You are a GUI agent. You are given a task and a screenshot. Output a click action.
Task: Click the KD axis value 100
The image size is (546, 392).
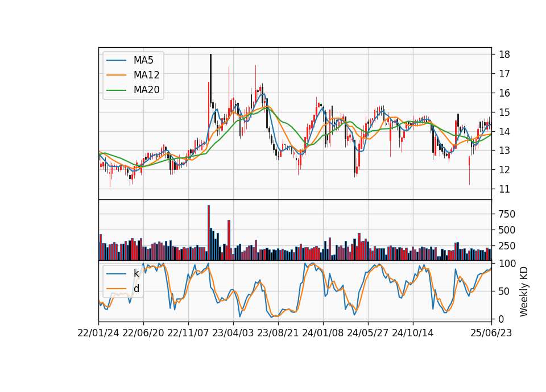pos(507,264)
